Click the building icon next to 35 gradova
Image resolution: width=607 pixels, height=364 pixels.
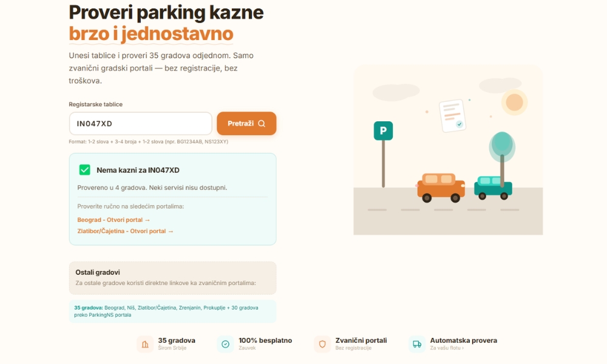click(145, 344)
